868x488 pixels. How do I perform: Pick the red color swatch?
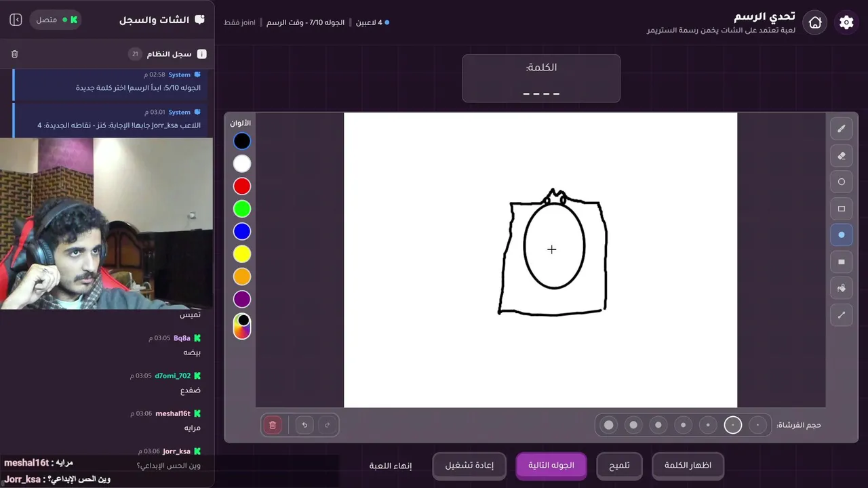point(242,186)
